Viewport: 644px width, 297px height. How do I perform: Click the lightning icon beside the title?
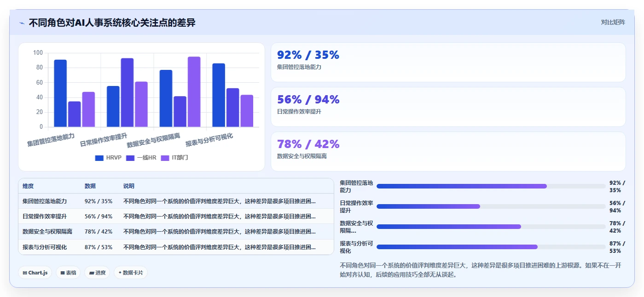pos(22,23)
